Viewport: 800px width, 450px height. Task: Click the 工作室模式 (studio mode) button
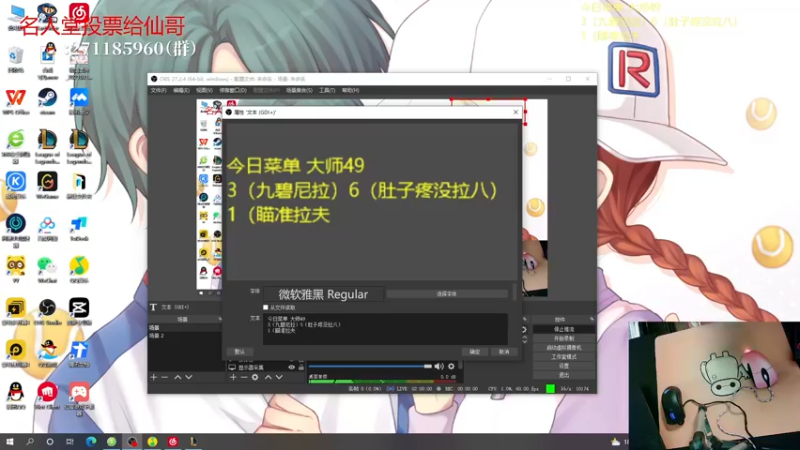(564, 357)
